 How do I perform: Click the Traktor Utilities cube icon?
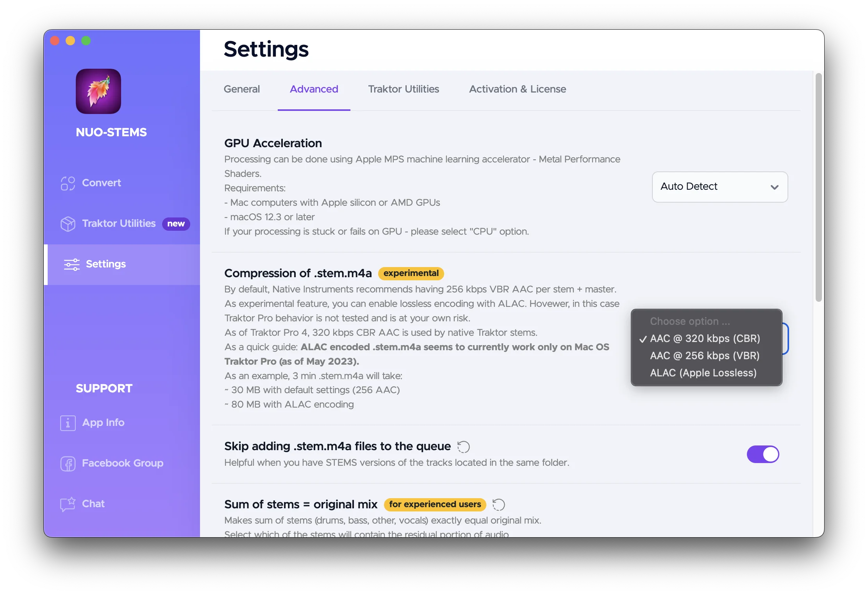click(68, 224)
